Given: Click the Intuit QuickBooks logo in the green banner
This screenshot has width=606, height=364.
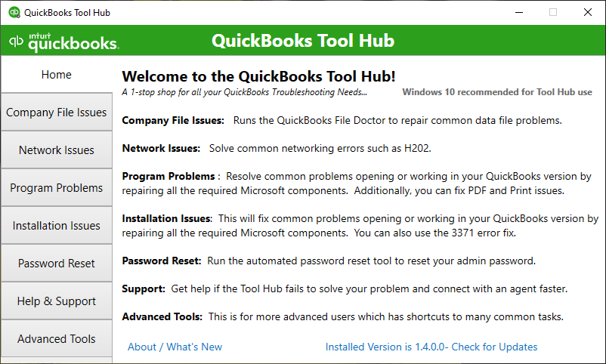Looking at the screenshot, I should point(63,42).
